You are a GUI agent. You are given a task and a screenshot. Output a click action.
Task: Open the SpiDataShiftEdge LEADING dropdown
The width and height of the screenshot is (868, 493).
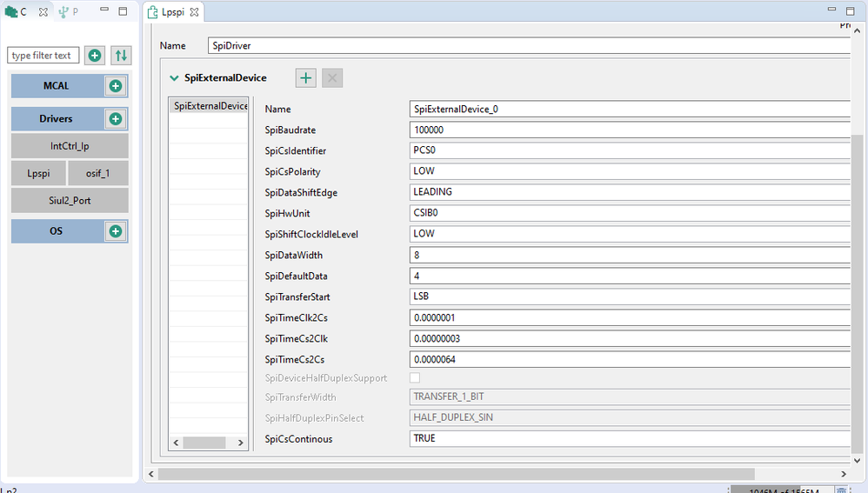tap(630, 192)
